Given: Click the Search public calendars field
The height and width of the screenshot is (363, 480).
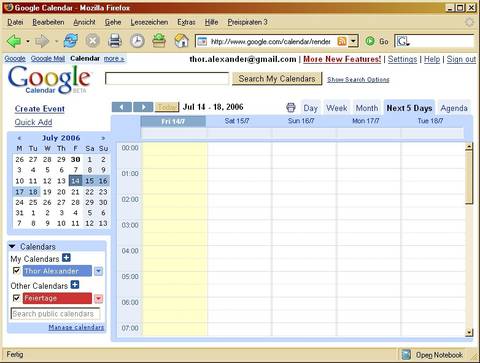Looking at the screenshot, I should [x=55, y=314].
